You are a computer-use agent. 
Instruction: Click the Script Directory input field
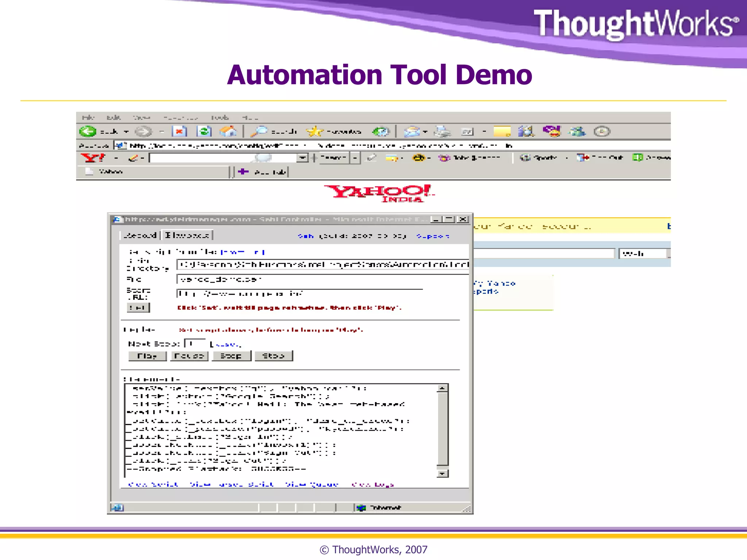click(323, 265)
